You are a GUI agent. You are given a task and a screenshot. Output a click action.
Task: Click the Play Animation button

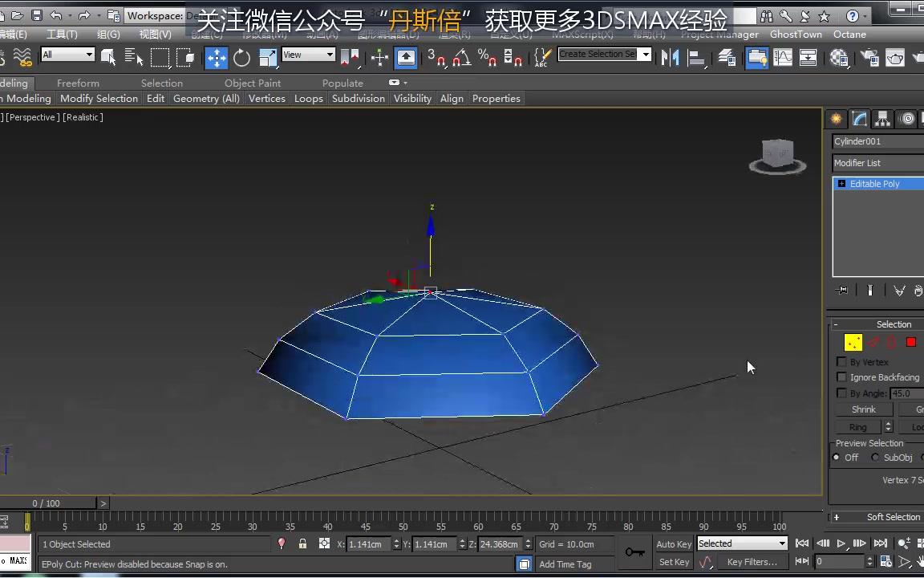tap(841, 543)
